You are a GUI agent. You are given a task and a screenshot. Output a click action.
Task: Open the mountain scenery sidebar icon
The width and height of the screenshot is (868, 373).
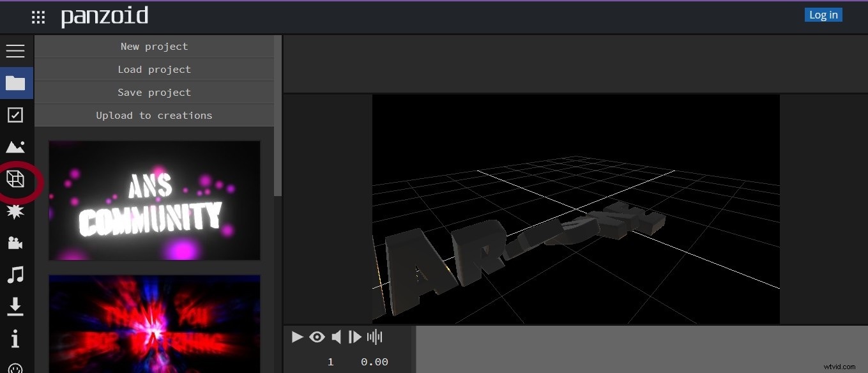tap(15, 147)
